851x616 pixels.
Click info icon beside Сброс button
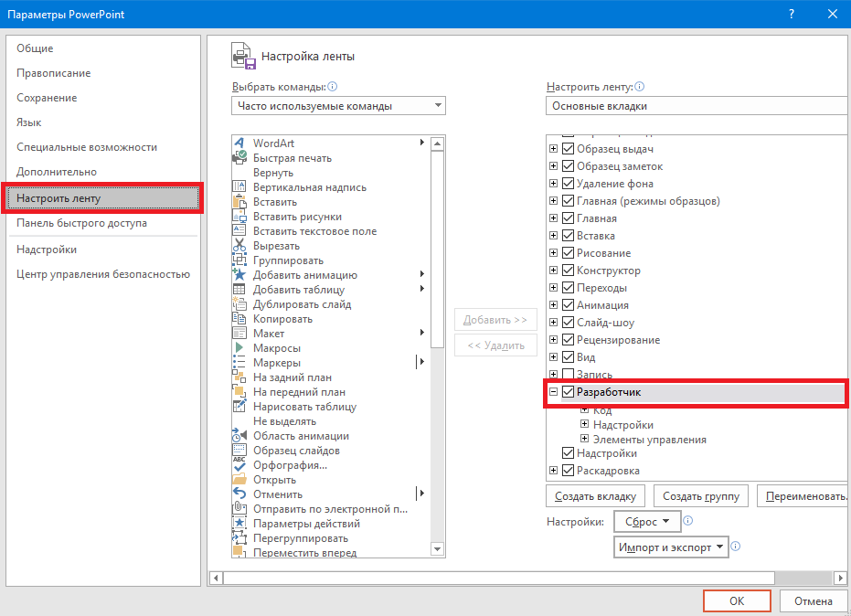[687, 520]
